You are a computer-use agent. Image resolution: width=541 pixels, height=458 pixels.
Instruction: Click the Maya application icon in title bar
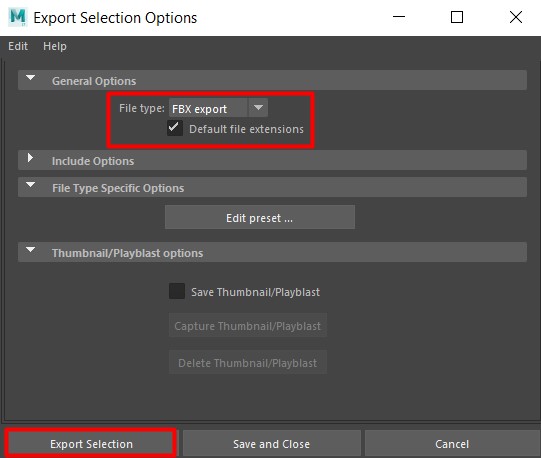(x=18, y=17)
